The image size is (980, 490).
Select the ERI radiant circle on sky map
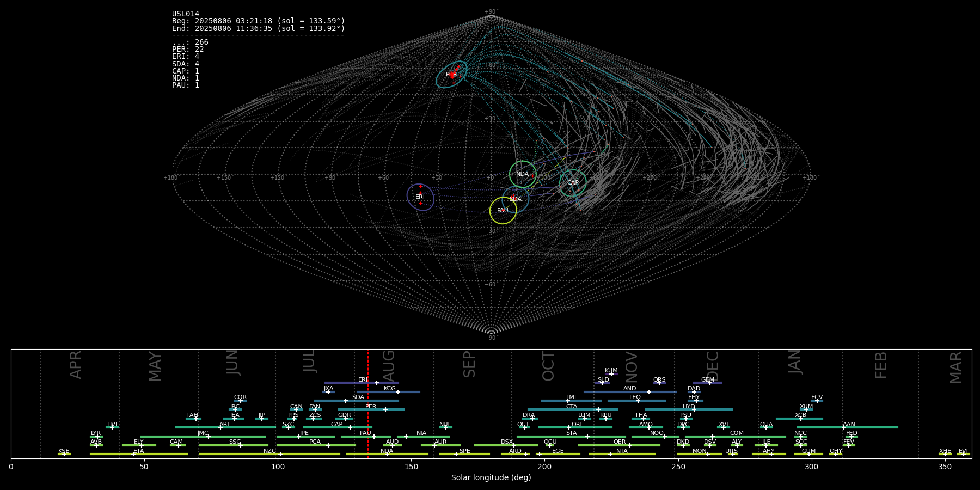coord(420,197)
